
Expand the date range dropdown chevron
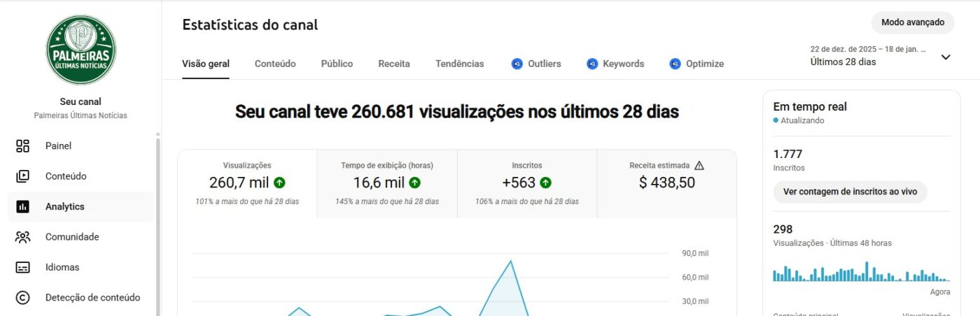[946, 57]
